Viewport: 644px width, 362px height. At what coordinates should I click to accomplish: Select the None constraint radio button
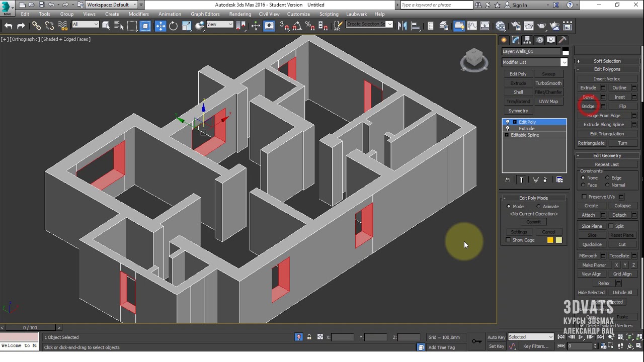(x=583, y=177)
